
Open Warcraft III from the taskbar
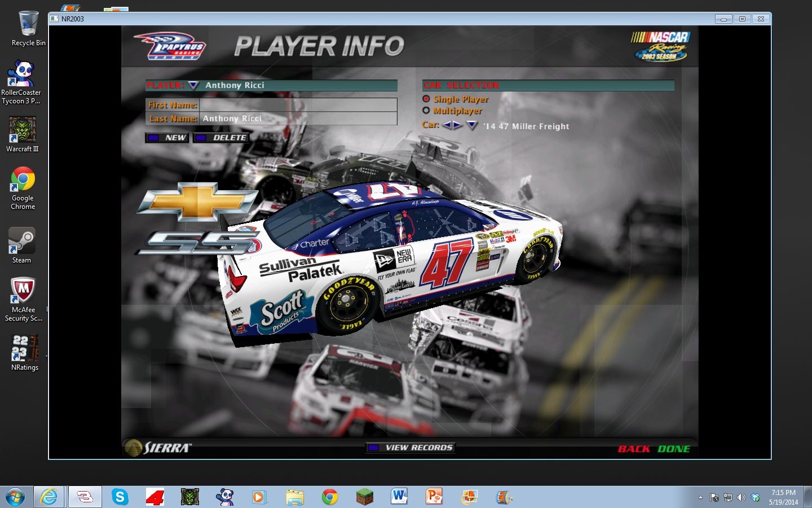click(x=190, y=497)
